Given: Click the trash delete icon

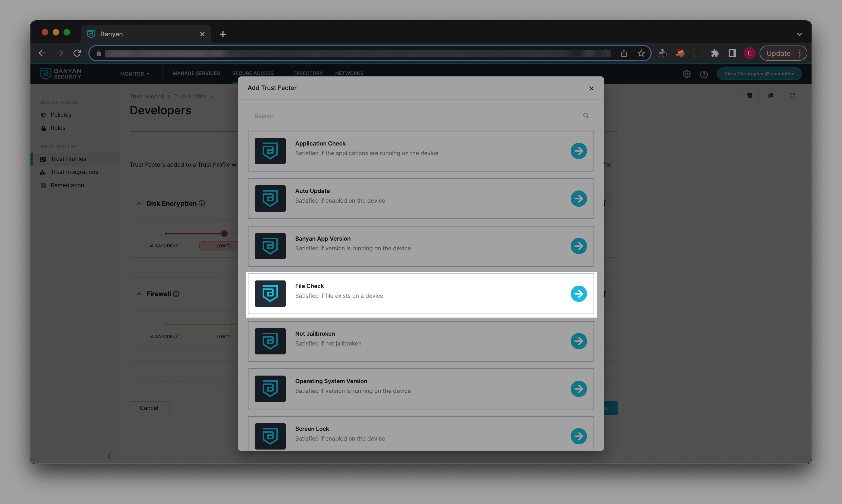Looking at the screenshot, I should pos(749,96).
